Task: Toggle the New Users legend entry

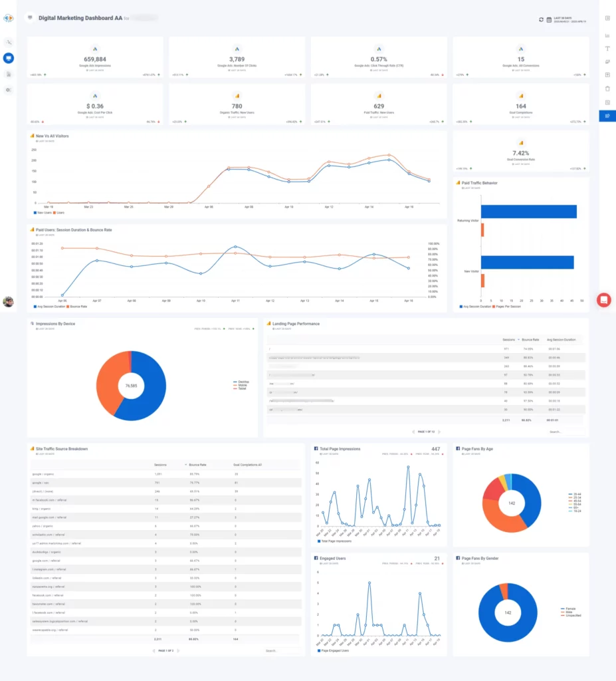Action: click(43, 213)
